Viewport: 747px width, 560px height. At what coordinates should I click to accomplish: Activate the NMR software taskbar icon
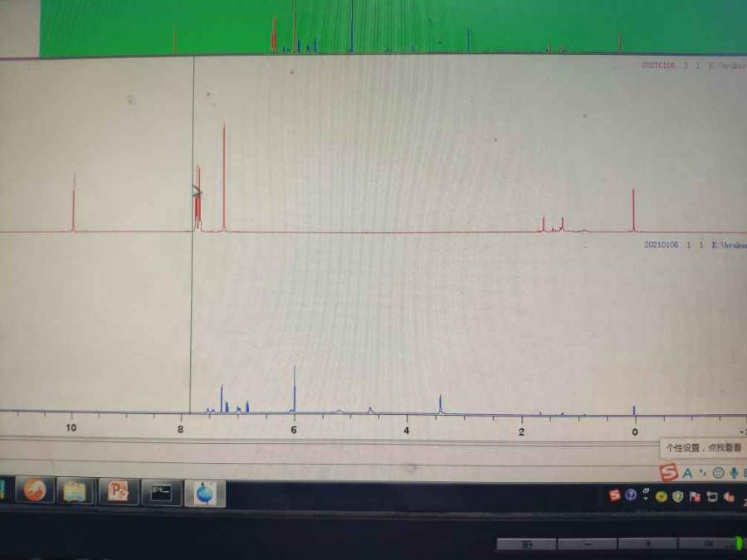tap(205, 494)
